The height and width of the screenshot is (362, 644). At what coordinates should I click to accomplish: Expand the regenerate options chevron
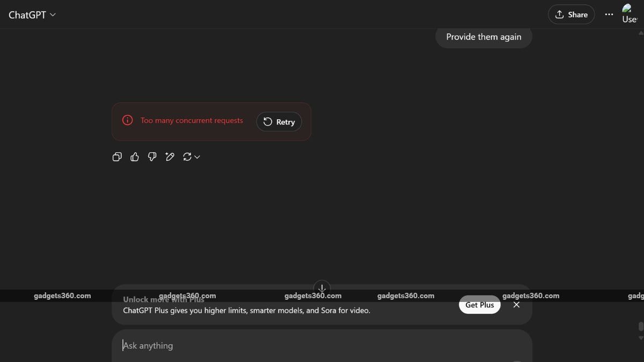point(197,157)
